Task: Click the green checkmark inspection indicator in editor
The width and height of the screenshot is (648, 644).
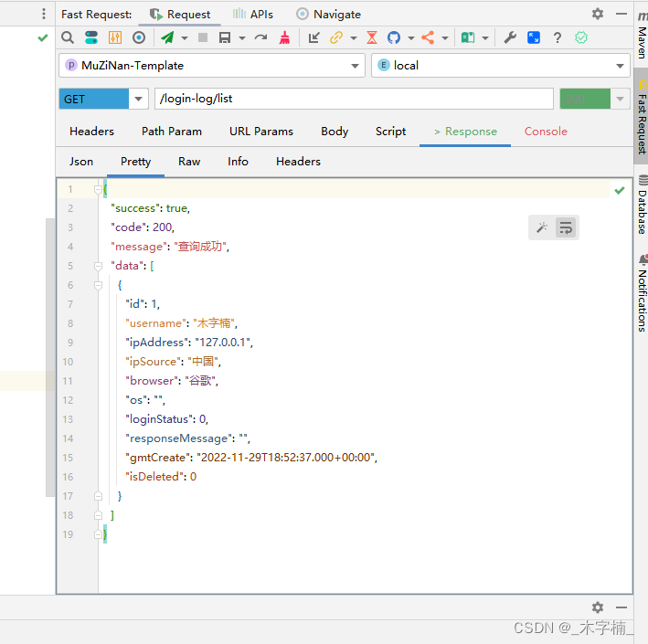Action: [619, 190]
